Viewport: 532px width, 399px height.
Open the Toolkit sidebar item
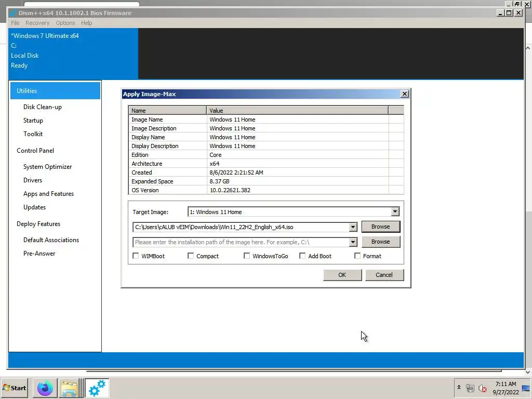point(33,134)
